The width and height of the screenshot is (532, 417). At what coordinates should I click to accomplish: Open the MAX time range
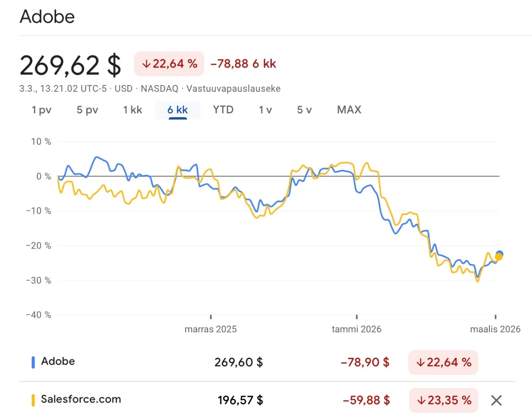pyautogui.click(x=349, y=110)
